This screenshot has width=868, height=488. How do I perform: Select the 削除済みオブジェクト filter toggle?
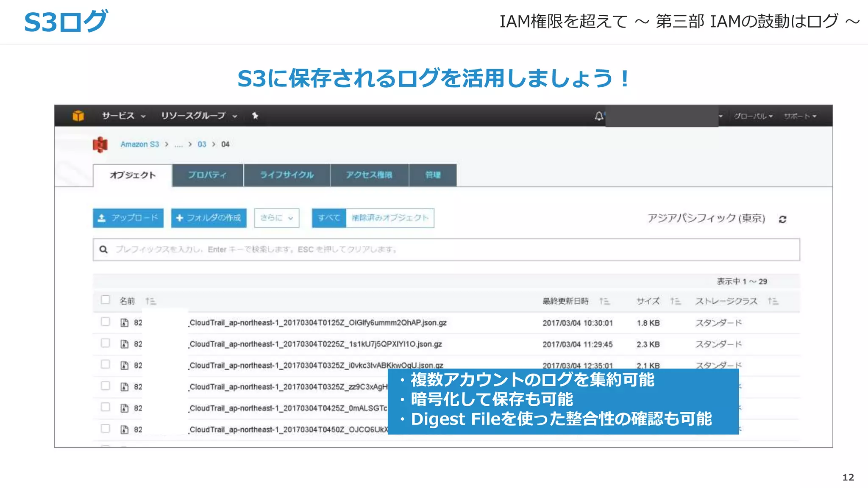point(390,218)
